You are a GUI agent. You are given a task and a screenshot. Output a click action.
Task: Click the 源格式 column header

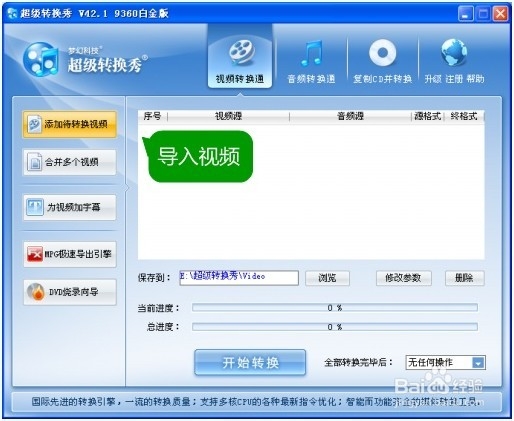[x=428, y=116]
